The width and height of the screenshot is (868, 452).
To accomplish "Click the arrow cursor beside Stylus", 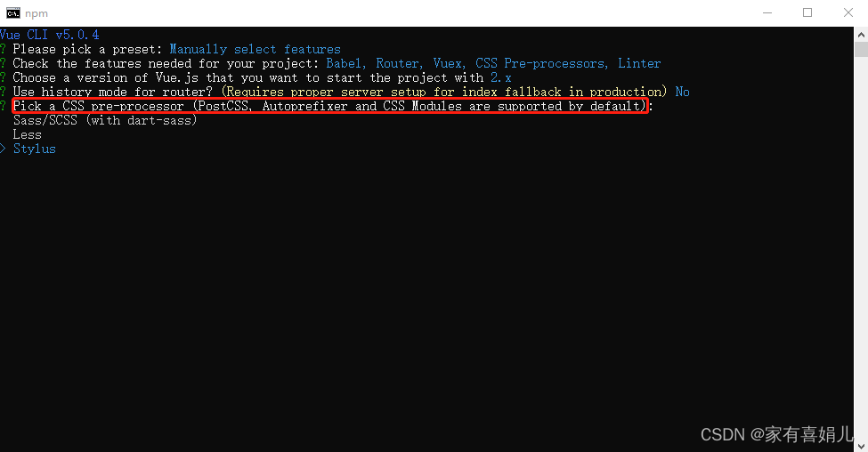I will pyautogui.click(x=4, y=149).
